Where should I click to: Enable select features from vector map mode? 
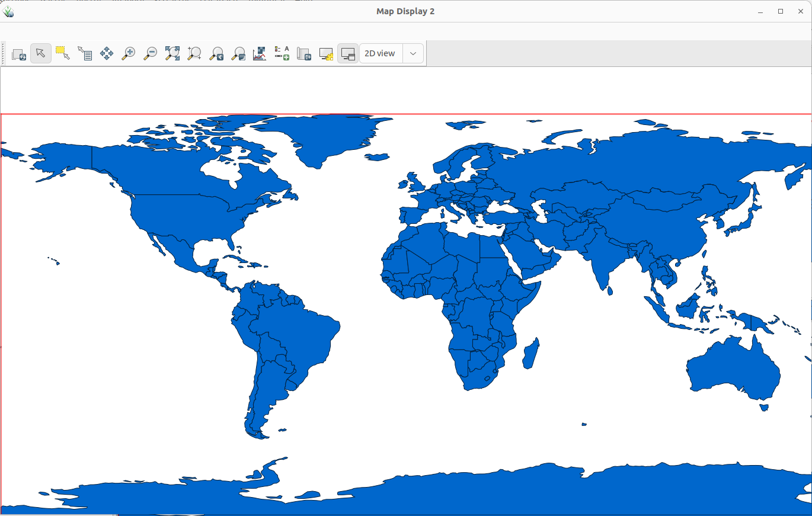(x=63, y=53)
